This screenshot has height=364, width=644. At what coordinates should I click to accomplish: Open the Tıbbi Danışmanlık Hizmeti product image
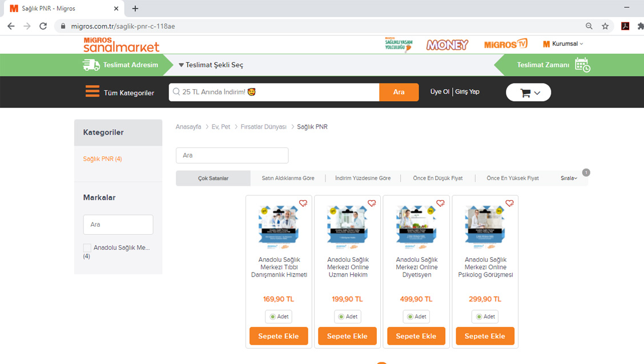pos(279,227)
